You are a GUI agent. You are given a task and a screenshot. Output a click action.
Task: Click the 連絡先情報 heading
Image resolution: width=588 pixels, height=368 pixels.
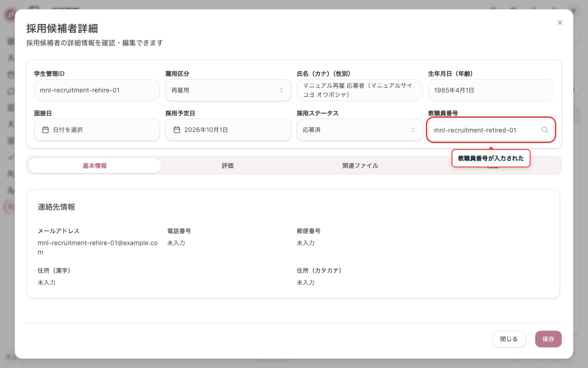57,207
